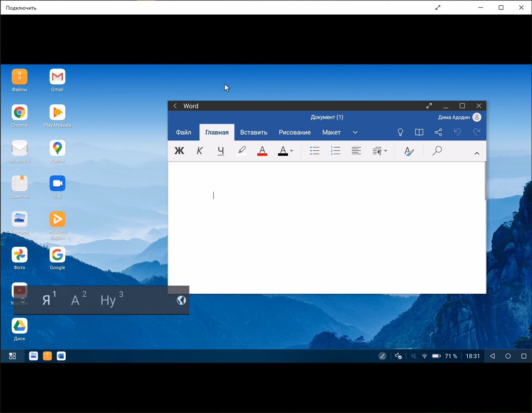The image size is (532, 413).
Task: Toggle bold Ж formatting
Action: point(179,151)
